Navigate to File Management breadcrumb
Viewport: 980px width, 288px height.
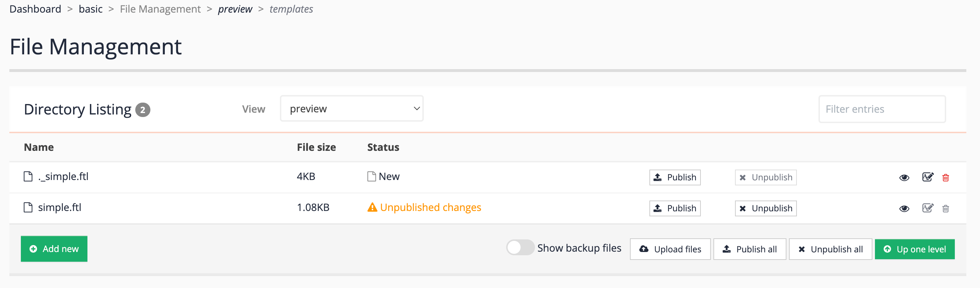[x=160, y=9]
